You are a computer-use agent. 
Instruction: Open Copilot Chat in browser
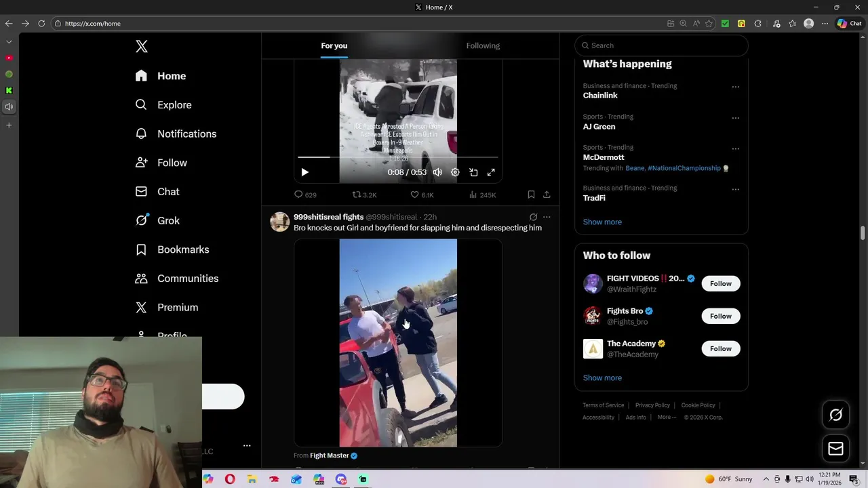point(849,23)
